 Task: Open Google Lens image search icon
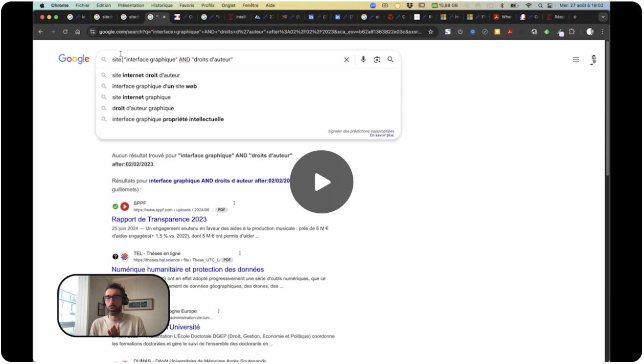pyautogui.click(x=377, y=59)
